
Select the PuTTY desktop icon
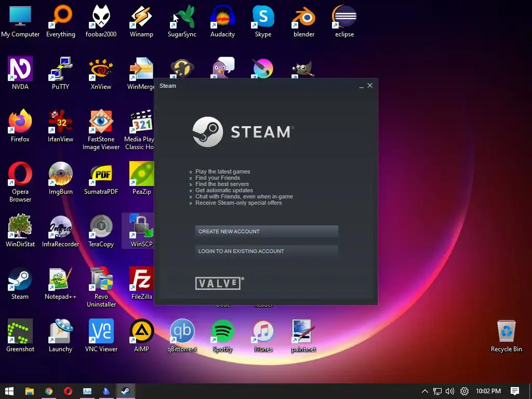[x=60, y=73]
